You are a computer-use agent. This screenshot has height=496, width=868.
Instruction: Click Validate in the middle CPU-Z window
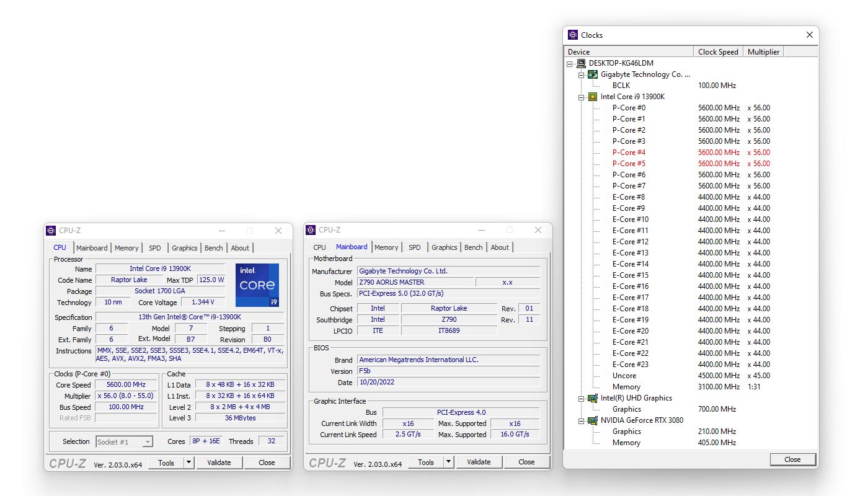pyautogui.click(x=479, y=462)
